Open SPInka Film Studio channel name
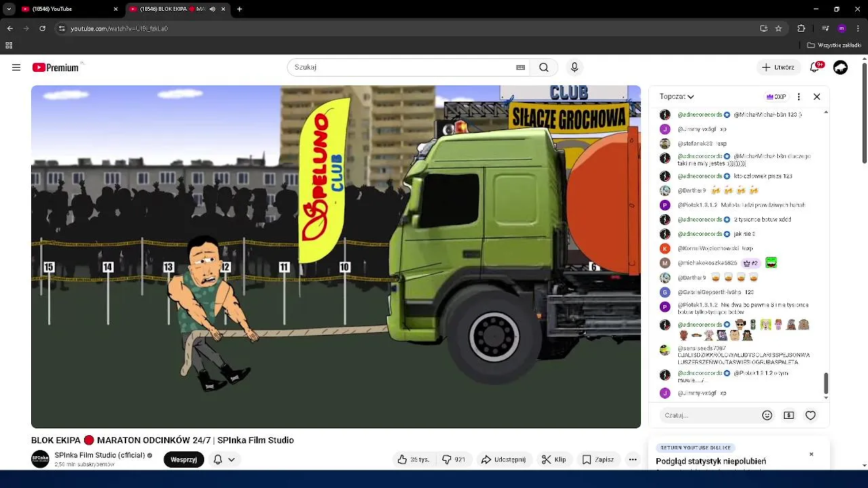The height and width of the screenshot is (488, 868). tap(99, 455)
